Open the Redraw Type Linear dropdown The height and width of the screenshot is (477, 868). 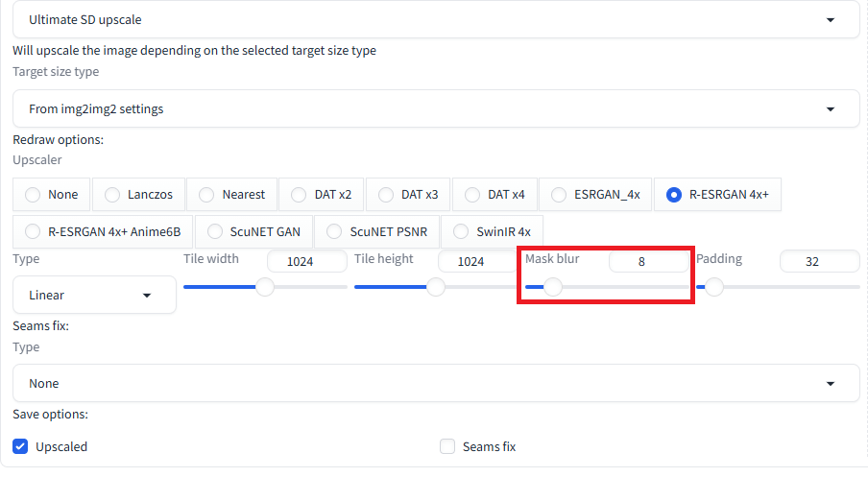coord(94,295)
